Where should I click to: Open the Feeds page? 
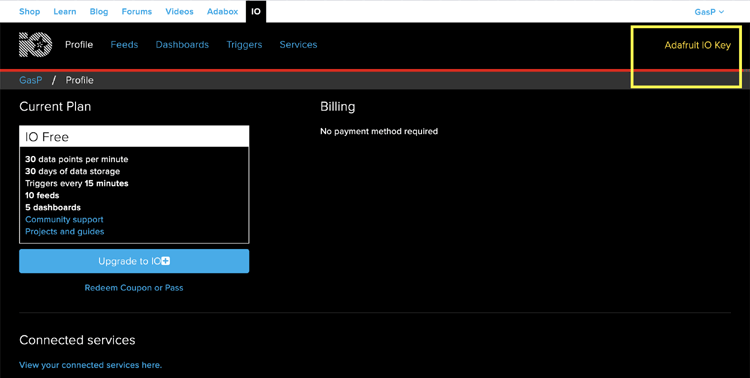(x=124, y=44)
